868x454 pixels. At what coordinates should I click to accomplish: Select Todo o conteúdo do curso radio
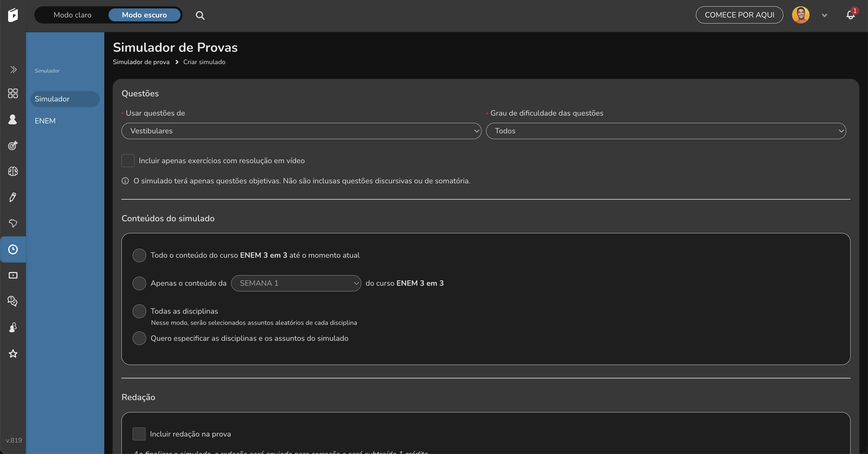pos(139,255)
